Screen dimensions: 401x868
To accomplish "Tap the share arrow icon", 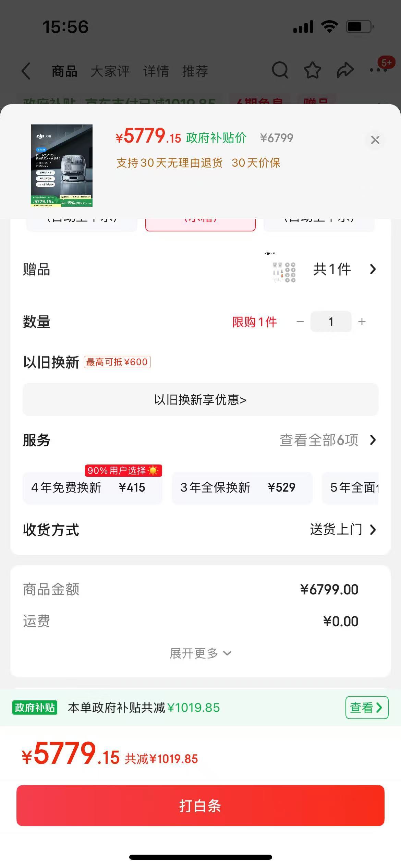I will [x=345, y=70].
